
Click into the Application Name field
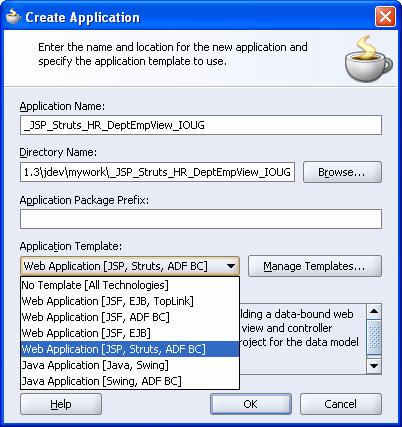tap(201, 125)
